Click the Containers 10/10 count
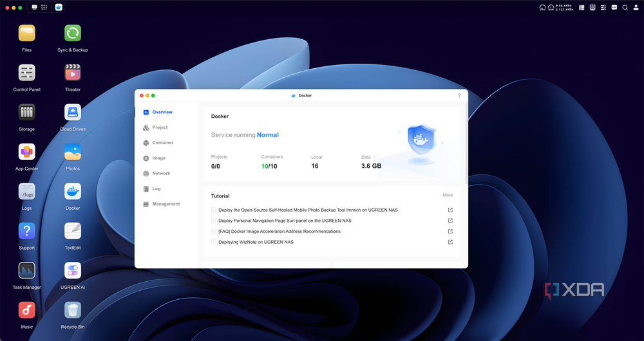Viewport: 644px width, 341px height. pos(269,166)
